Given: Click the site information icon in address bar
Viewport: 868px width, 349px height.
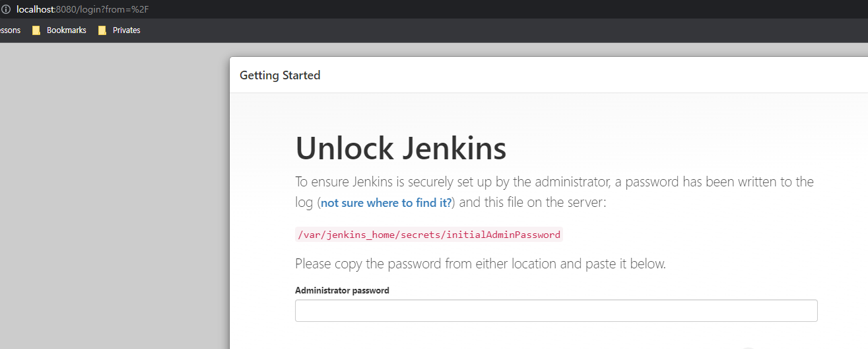Looking at the screenshot, I should 6,9.
